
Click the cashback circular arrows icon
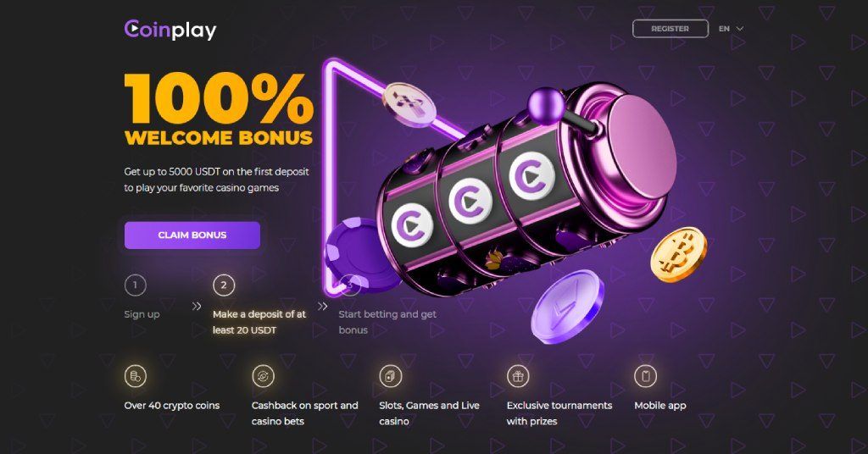[x=263, y=377]
